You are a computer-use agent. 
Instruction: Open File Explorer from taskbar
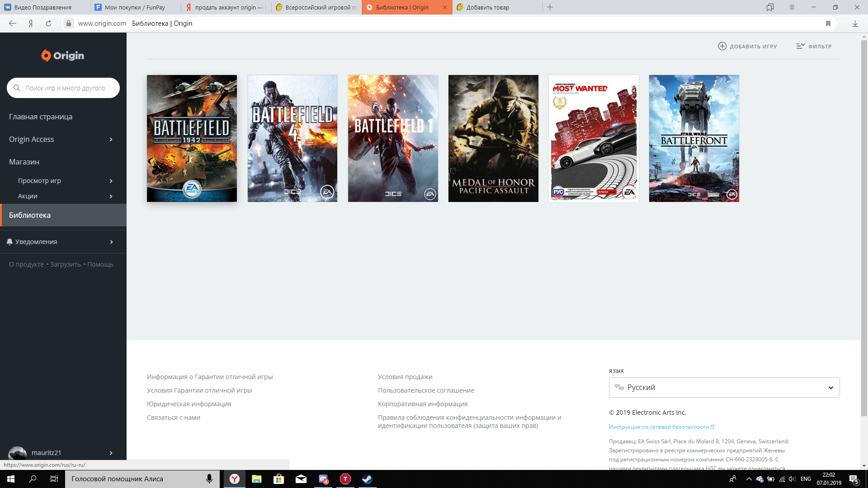tap(256, 479)
